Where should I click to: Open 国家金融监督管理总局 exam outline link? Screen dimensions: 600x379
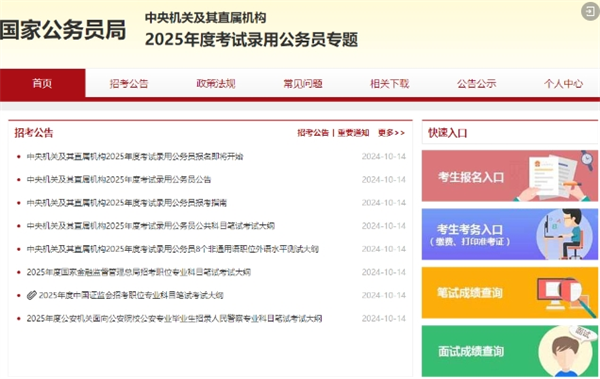tap(139, 272)
